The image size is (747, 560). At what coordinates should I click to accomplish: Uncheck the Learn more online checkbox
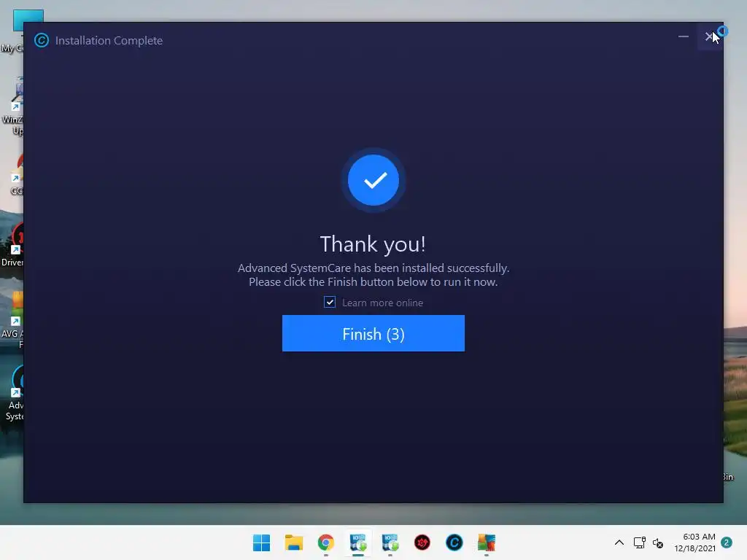[x=330, y=303]
